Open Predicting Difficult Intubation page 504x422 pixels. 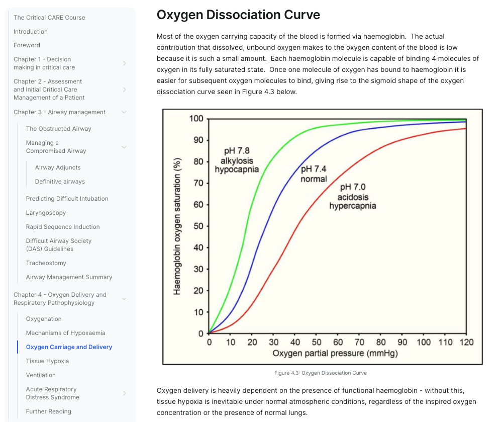[67, 199]
